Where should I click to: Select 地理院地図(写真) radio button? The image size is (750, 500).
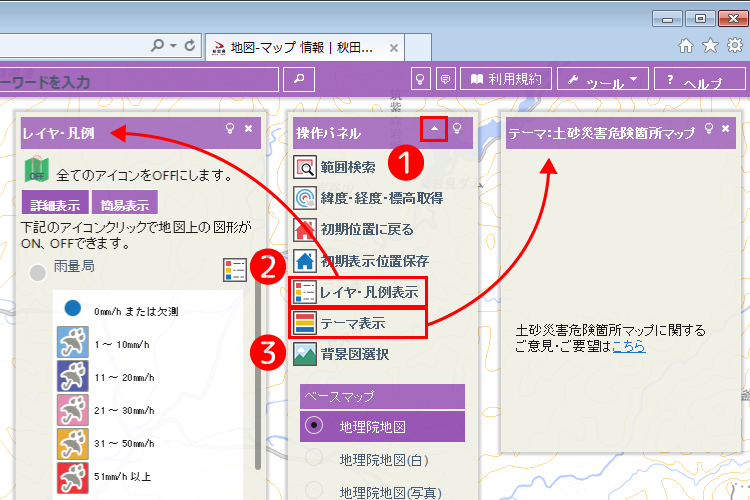314,489
